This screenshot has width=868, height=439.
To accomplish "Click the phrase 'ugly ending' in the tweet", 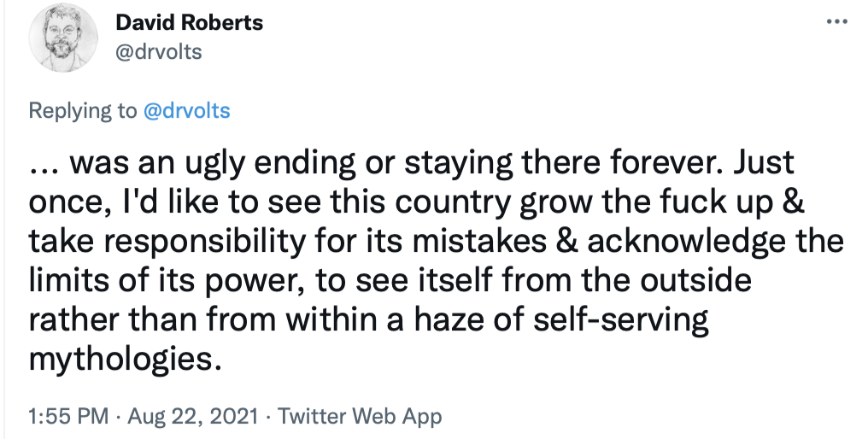I will point(254,162).
